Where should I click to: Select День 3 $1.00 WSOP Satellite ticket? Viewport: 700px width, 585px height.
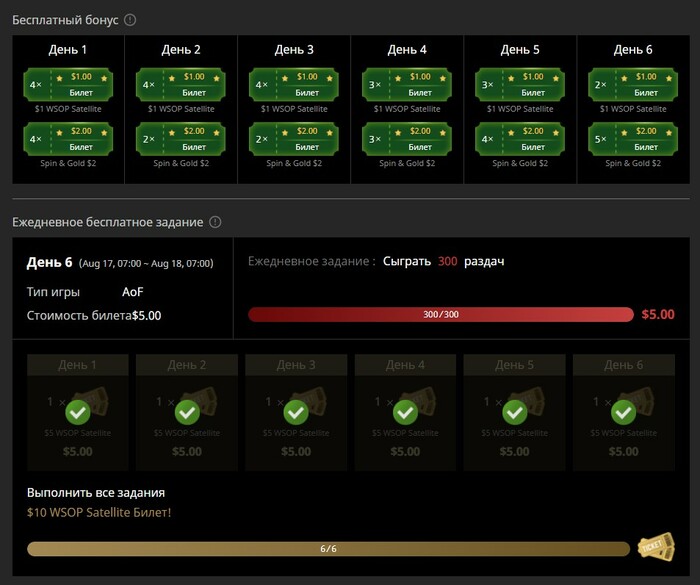294,84
